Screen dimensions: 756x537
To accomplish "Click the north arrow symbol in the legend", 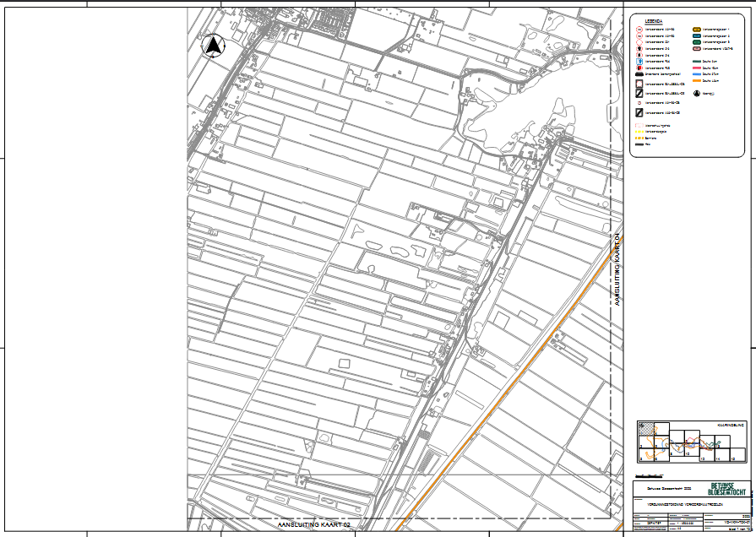I will 697,93.
